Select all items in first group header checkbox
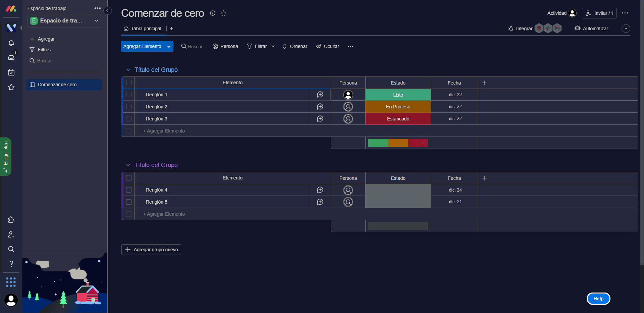Image resolution: width=644 pixels, height=313 pixels. point(129,83)
